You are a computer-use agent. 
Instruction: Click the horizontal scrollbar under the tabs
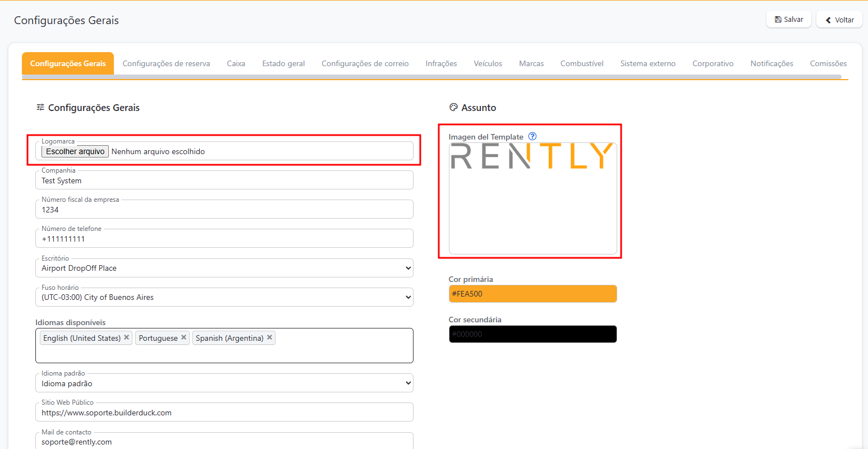coord(431,77)
